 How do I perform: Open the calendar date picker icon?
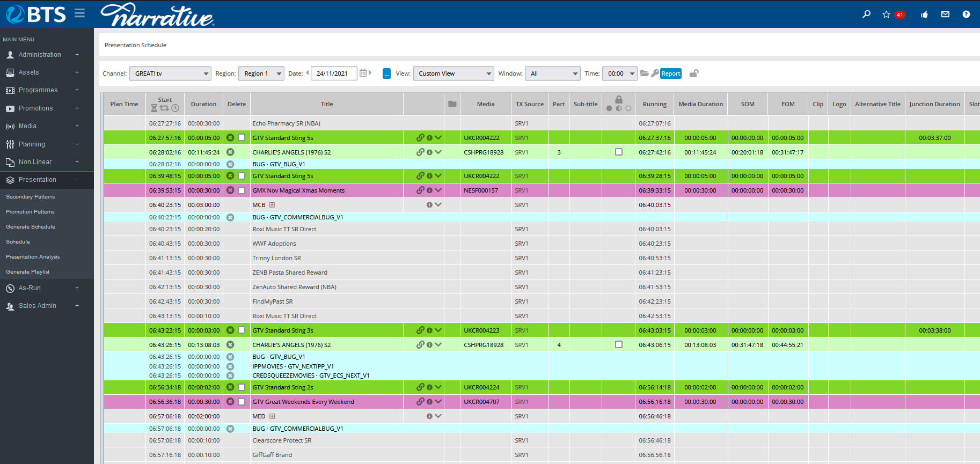click(363, 73)
